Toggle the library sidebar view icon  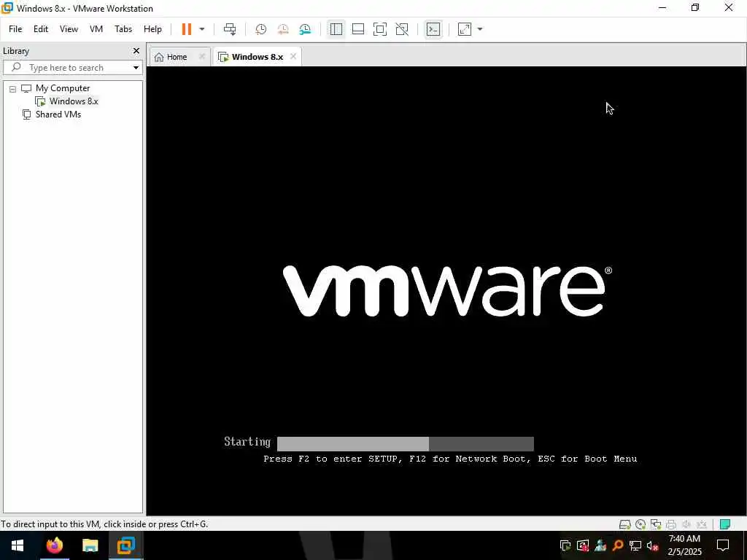point(336,29)
